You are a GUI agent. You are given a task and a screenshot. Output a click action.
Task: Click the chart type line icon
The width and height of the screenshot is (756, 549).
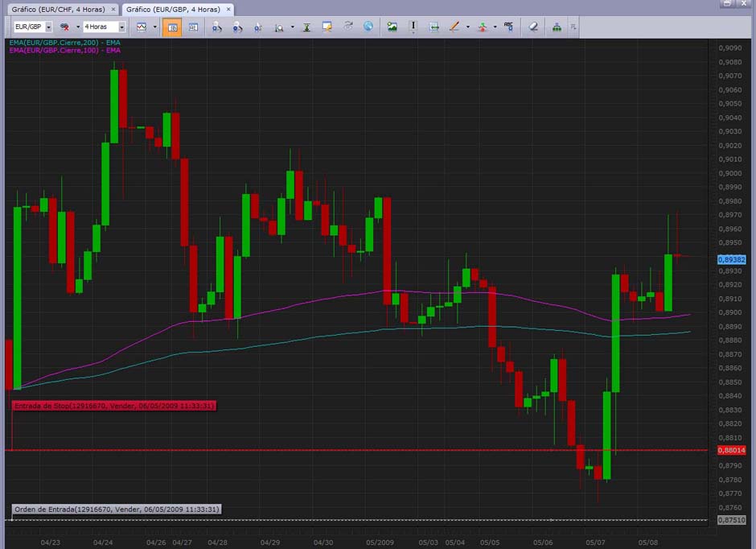(142, 27)
